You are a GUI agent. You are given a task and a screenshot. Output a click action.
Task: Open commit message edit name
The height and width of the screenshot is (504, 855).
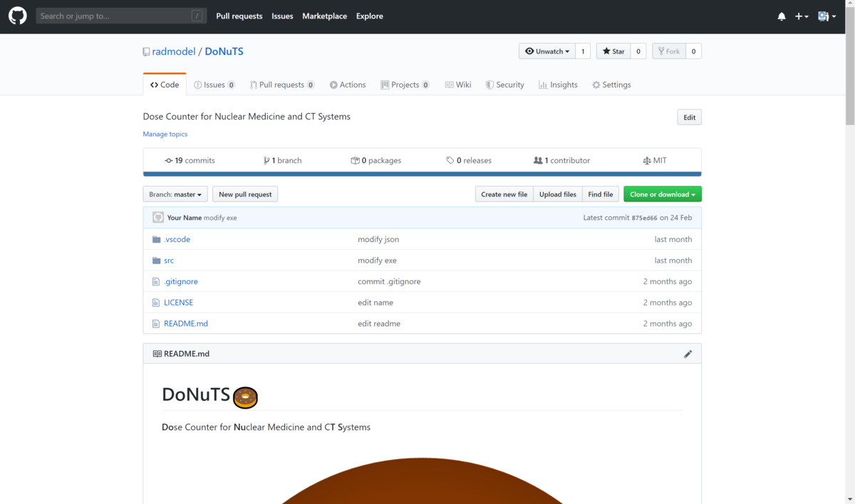pyautogui.click(x=375, y=303)
